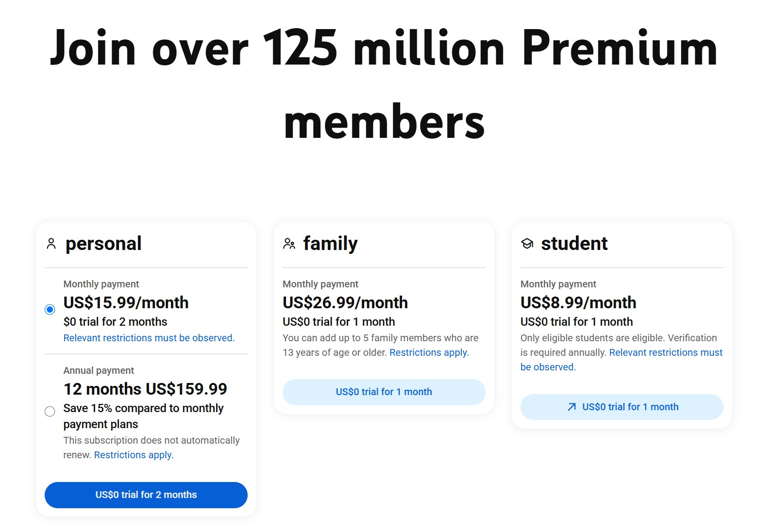Open the family plan 'Restrictions apply' link

(x=429, y=352)
